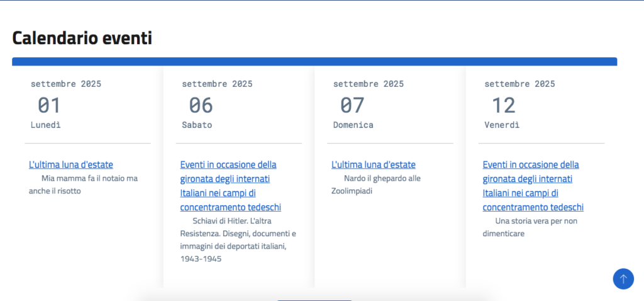This screenshot has width=644, height=301.
Task: Click the "Venerdì" day label
Action: [502, 125]
